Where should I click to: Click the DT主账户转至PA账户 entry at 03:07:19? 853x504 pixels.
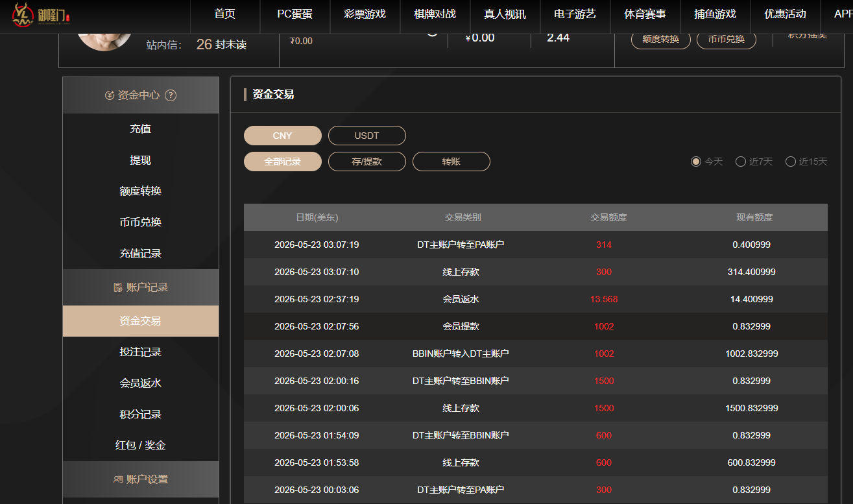coord(461,245)
